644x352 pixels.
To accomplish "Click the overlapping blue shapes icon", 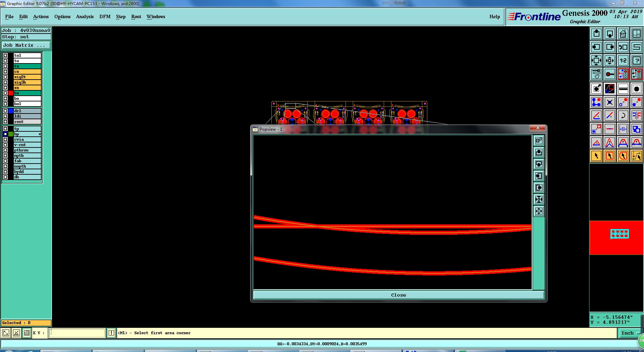I will pos(637,129).
